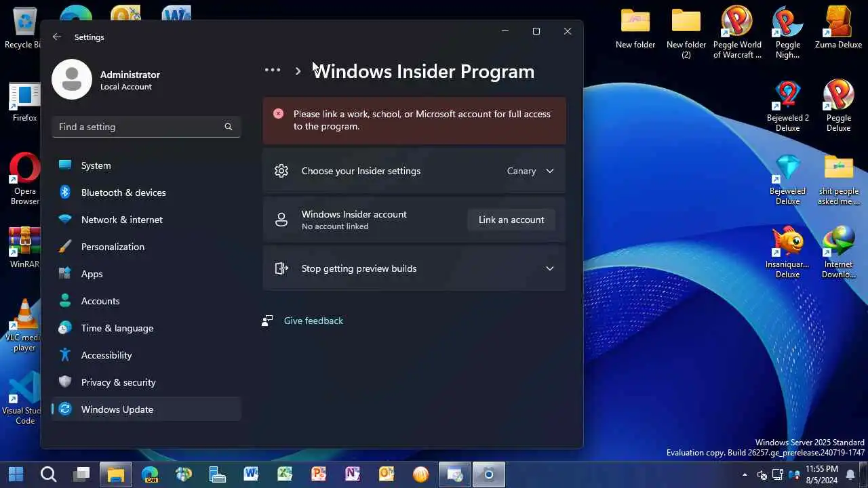This screenshot has height=488, width=868.
Task: Open Word from the taskbar
Action: (251, 474)
